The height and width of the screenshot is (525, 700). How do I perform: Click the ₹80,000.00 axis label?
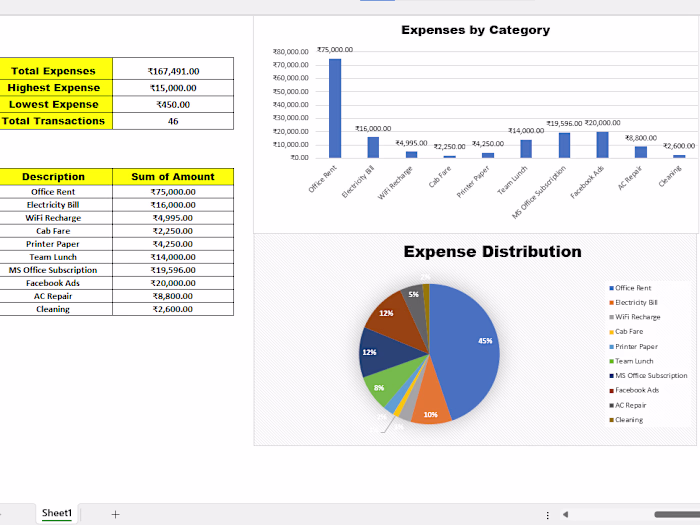coord(291,52)
